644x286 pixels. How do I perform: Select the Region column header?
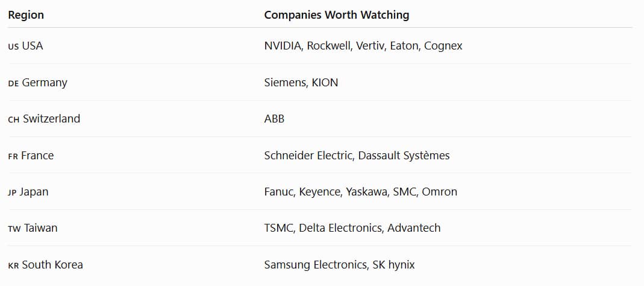[26, 15]
